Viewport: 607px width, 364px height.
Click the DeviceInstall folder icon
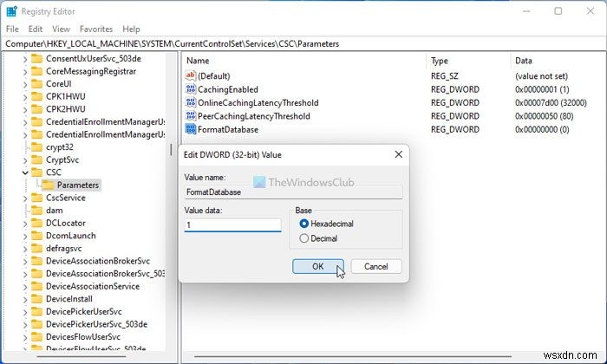click(36, 299)
